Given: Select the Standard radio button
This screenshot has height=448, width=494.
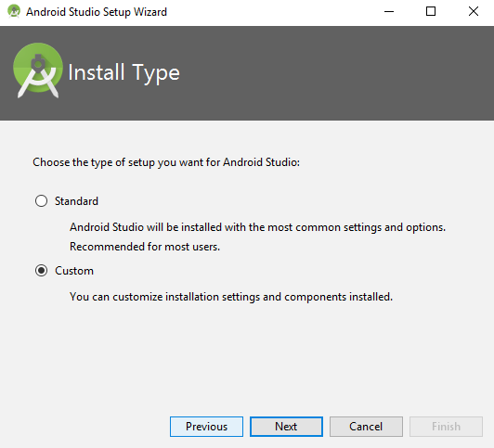Looking at the screenshot, I should coord(41,200).
